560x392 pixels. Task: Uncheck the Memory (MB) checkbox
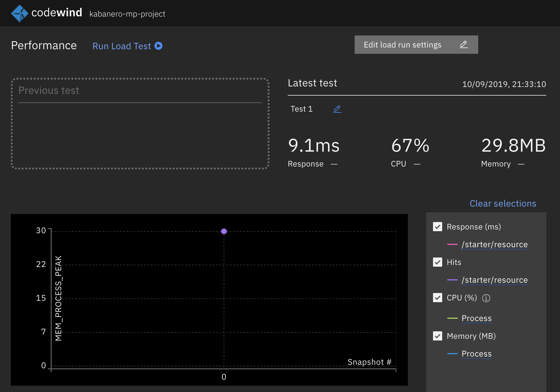coord(438,336)
